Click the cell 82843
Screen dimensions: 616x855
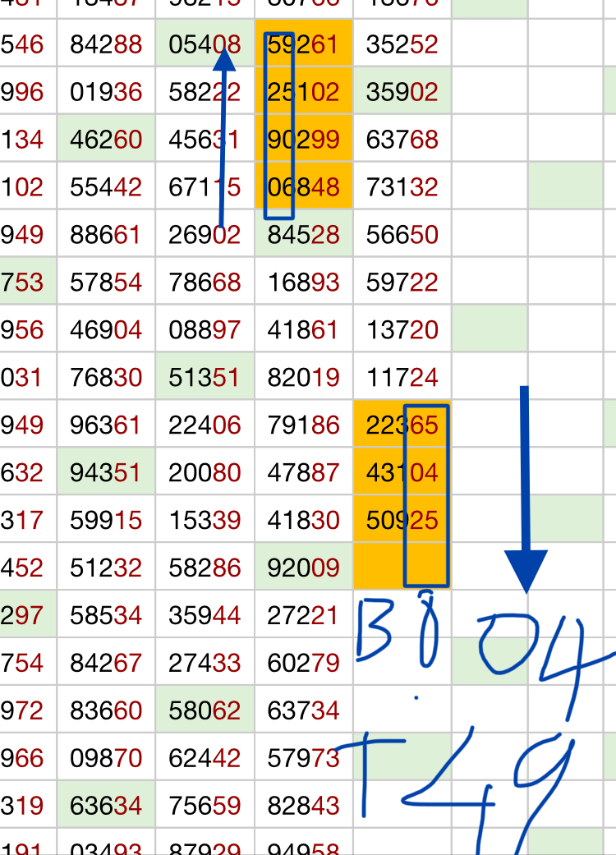pyautogui.click(x=304, y=804)
